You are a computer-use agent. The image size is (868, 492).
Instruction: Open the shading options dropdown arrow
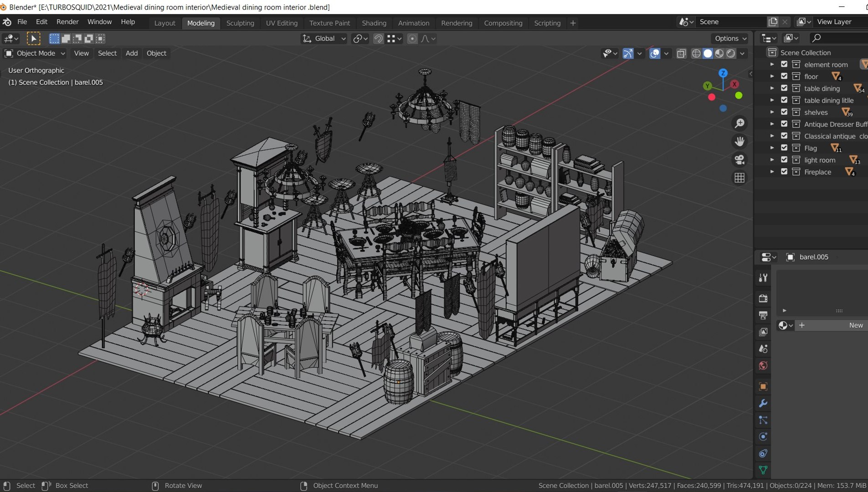tap(742, 53)
